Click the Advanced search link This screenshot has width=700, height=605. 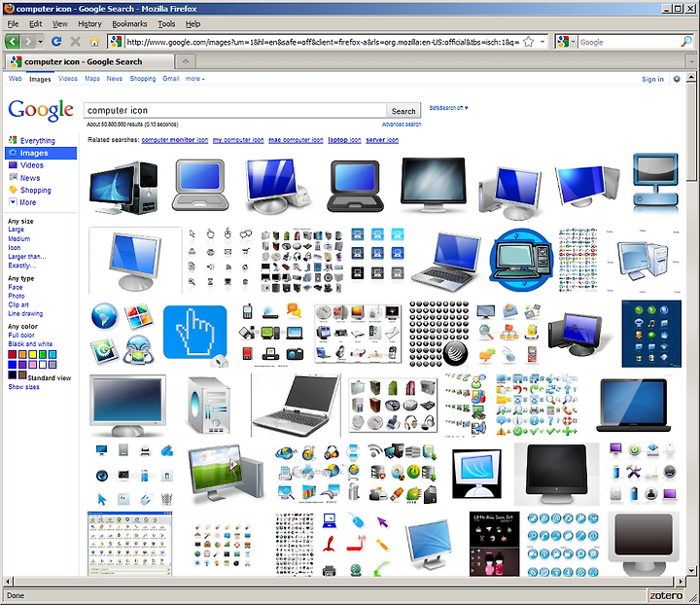402,125
